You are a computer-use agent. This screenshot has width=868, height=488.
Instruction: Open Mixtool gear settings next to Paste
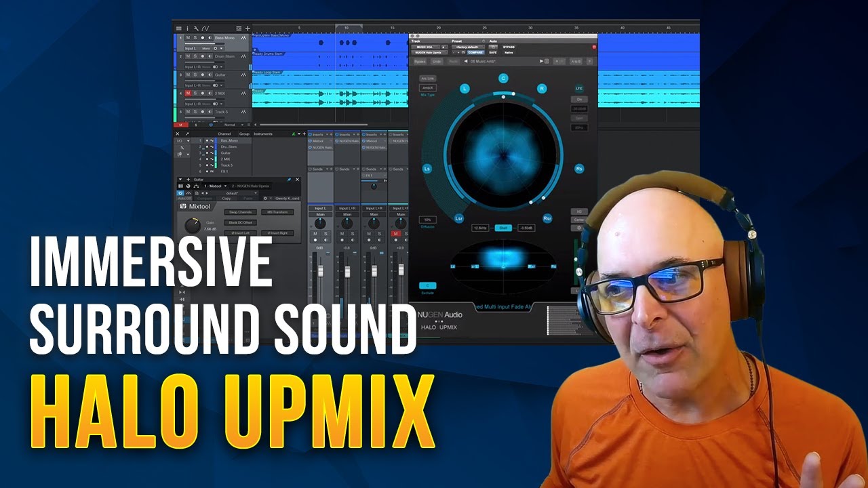(x=265, y=199)
